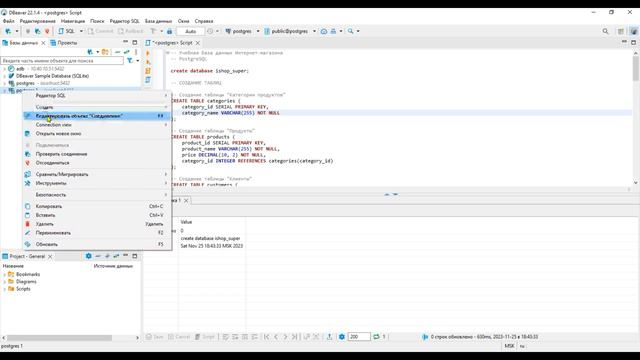This screenshot has width=640, height=360.
Task: Click the search magnifier icon in toolbar
Action: [x=350, y=31]
